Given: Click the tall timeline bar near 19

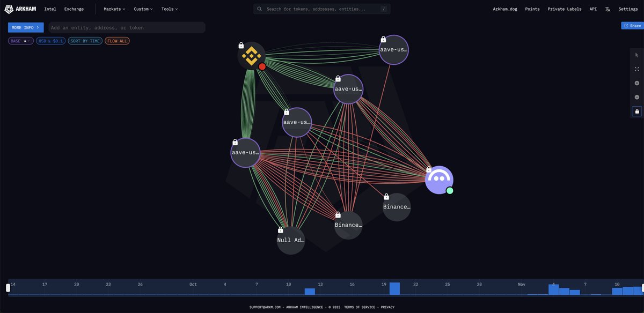Looking at the screenshot, I should 394,288.
